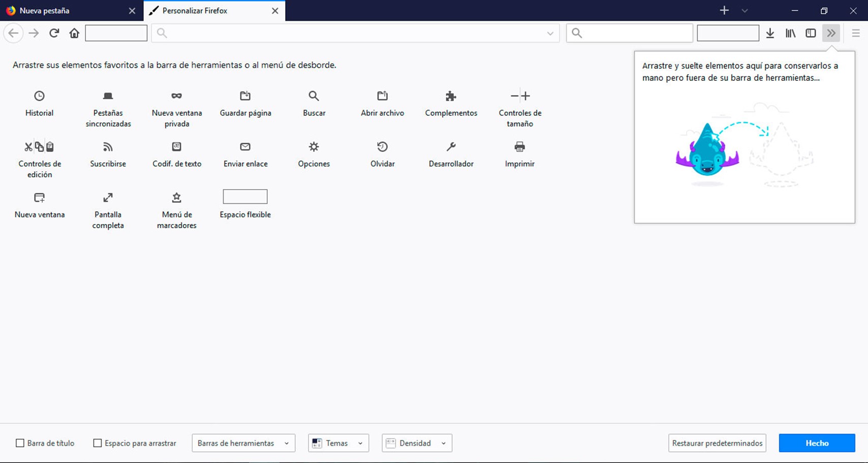Open the list all tabs chevron
The width and height of the screenshot is (868, 463).
pyautogui.click(x=745, y=10)
